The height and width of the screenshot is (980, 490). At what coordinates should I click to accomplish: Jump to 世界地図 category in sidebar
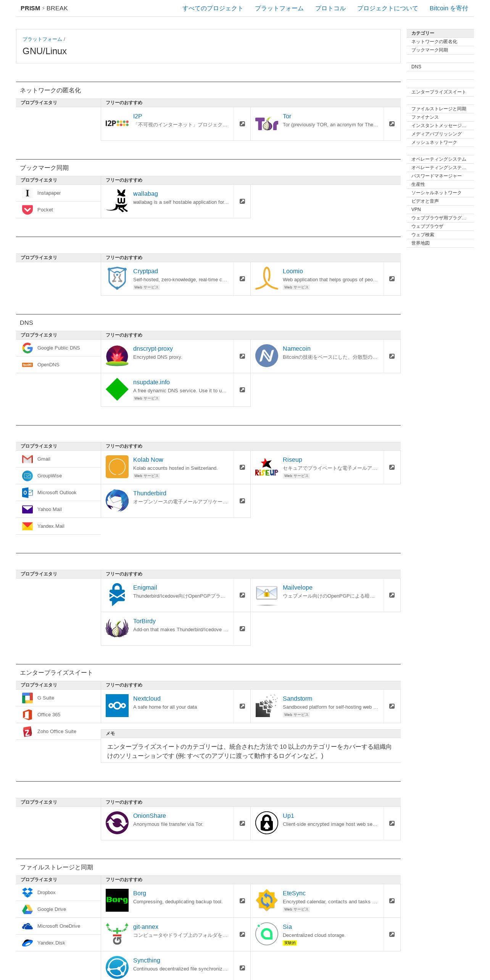pos(440,243)
